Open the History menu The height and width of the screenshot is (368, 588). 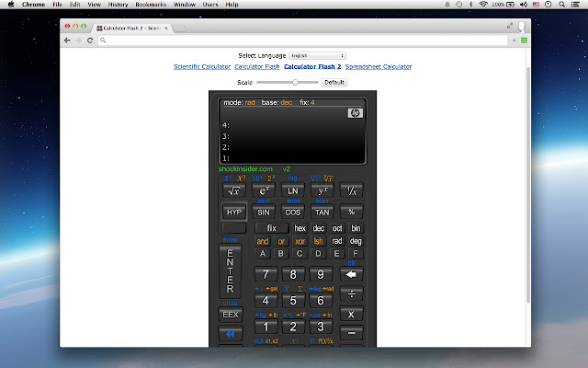click(x=118, y=5)
